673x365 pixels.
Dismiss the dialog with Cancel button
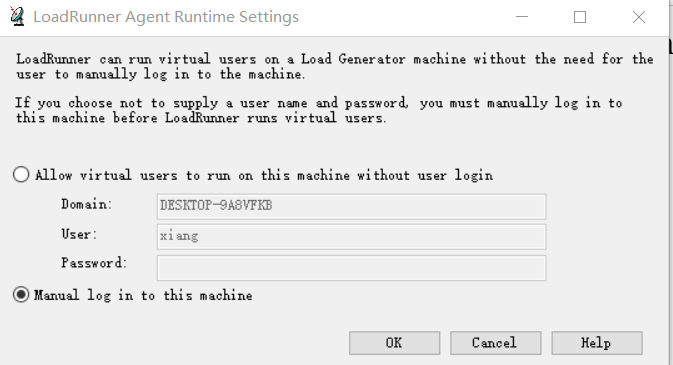pos(496,343)
